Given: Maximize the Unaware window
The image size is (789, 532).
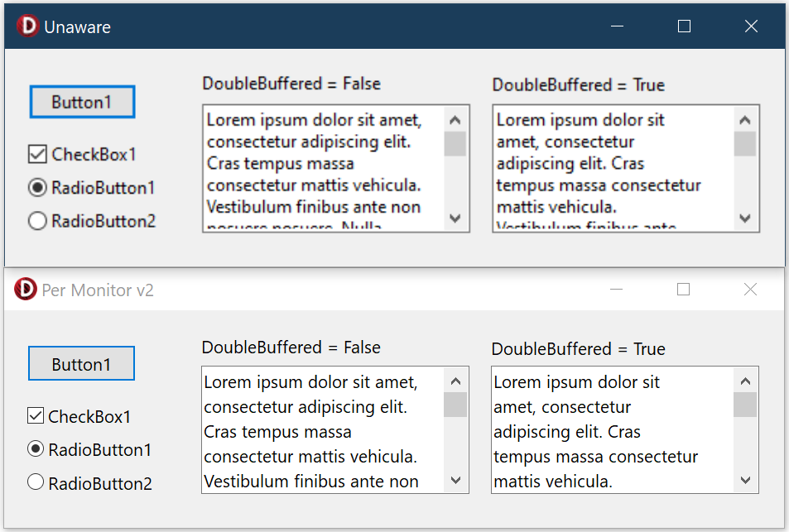Looking at the screenshot, I should (x=684, y=26).
